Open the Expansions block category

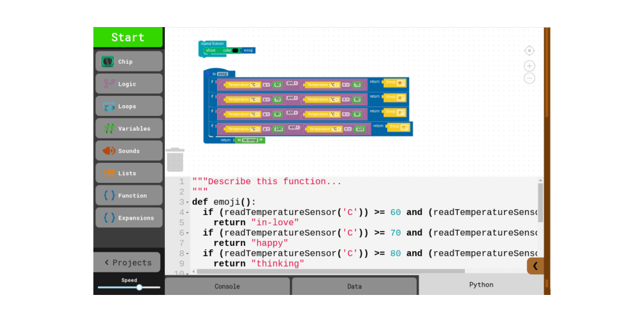(x=129, y=218)
